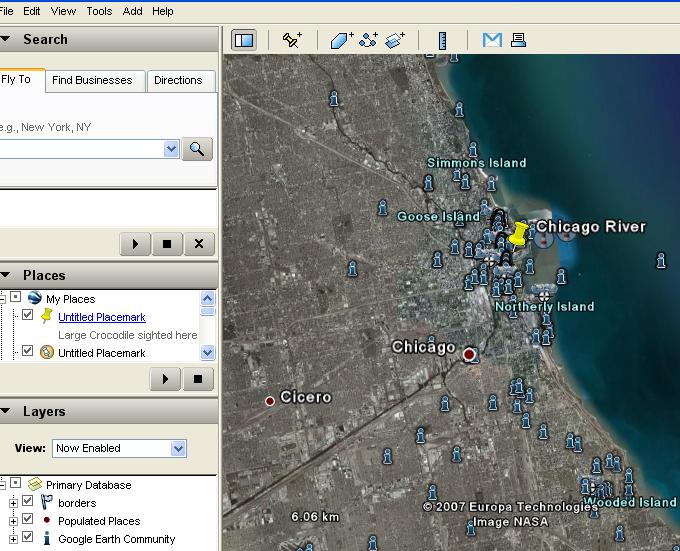The width and height of the screenshot is (680, 551).
Task: Uncheck the Populated Places layer checkbox
Action: point(27,518)
